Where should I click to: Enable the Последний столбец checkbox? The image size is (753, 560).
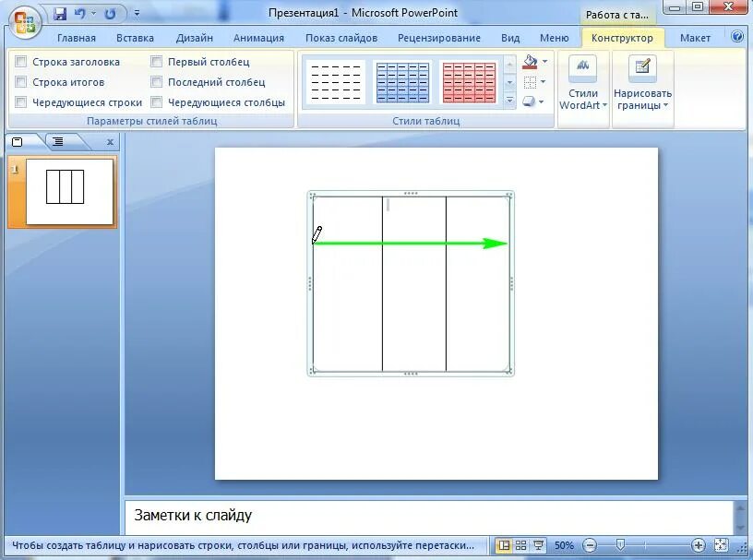[x=156, y=81]
